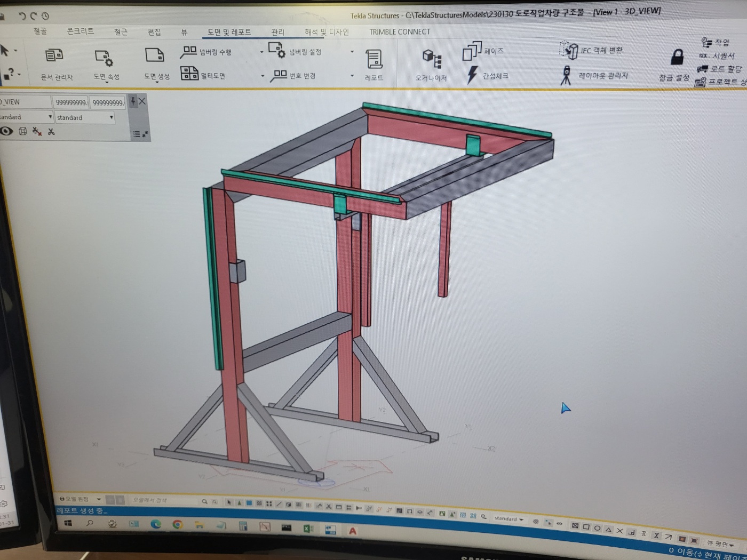Launch the 오거나이저 organizer
This screenshot has width=747, height=560.
[431, 66]
